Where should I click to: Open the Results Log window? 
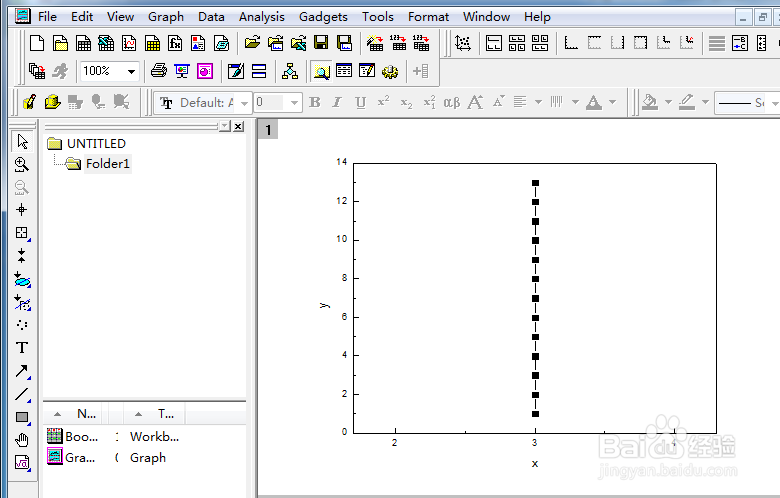pos(344,71)
